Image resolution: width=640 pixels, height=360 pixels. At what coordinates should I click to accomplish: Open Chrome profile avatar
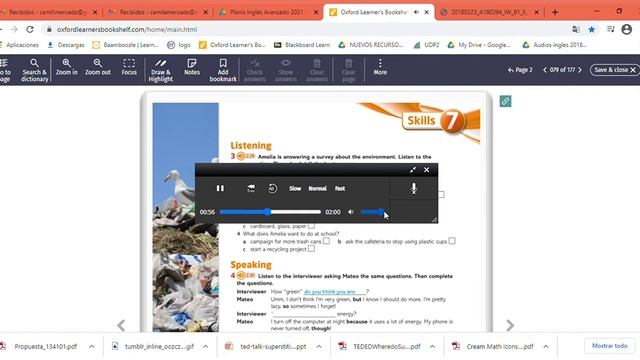(627, 29)
